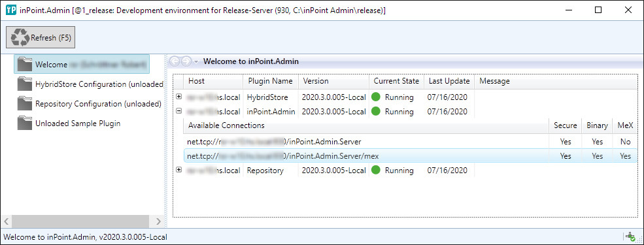The height and width of the screenshot is (245, 644).
Task: Sort by the Host column header
Action: [213, 81]
